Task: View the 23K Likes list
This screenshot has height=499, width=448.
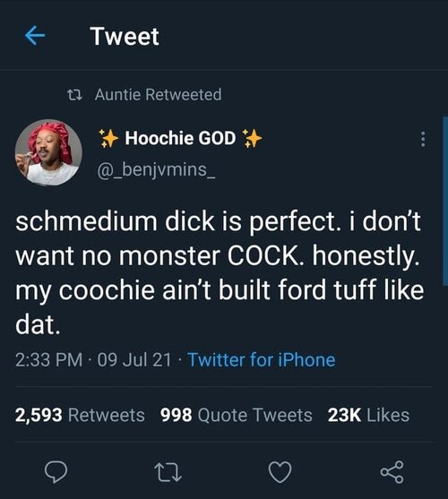Action: (x=368, y=416)
